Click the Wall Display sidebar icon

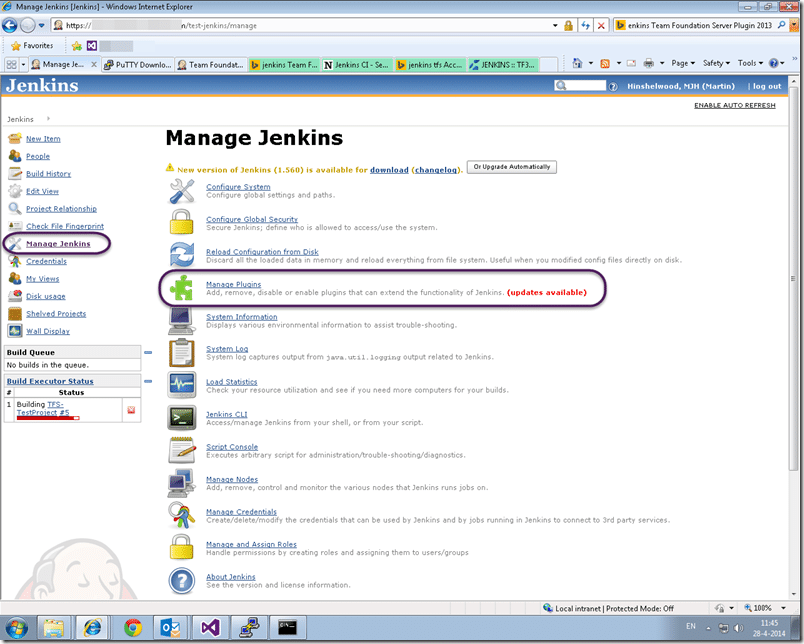(15, 331)
